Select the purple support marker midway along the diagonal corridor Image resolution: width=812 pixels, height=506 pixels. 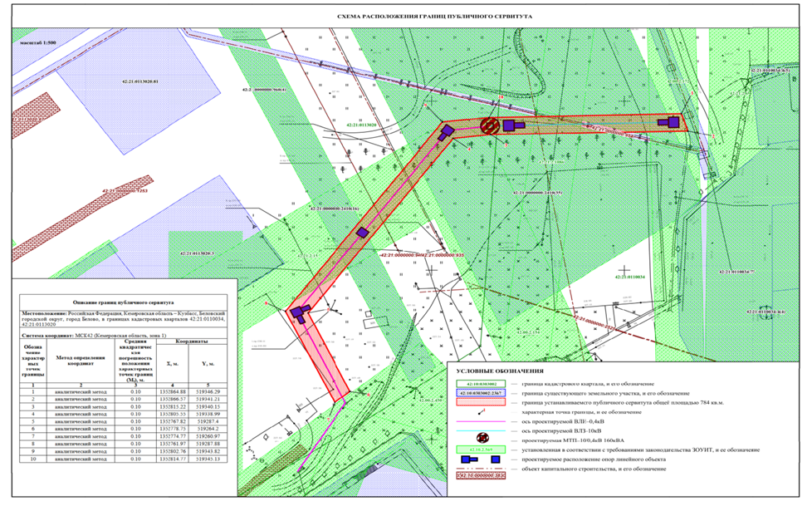[x=362, y=232]
